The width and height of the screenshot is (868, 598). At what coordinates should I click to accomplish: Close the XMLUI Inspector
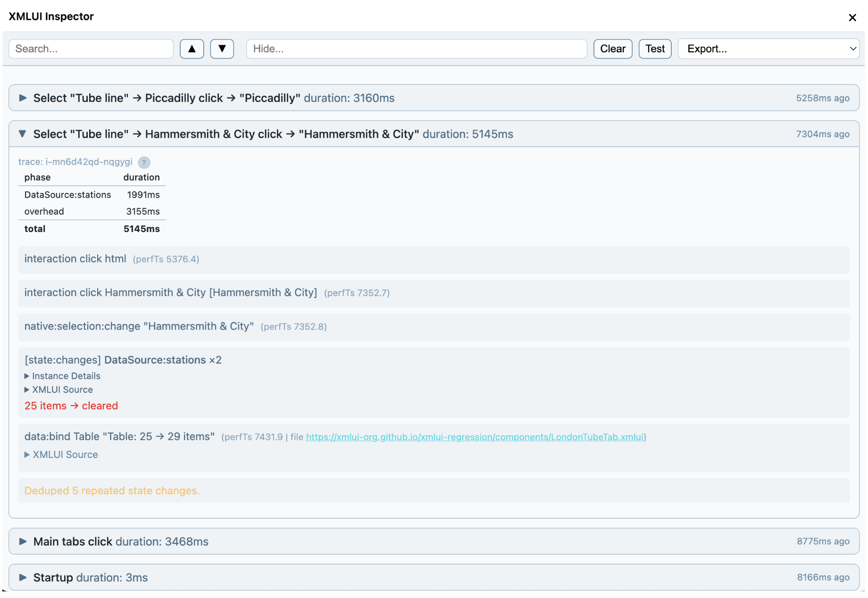[852, 17]
